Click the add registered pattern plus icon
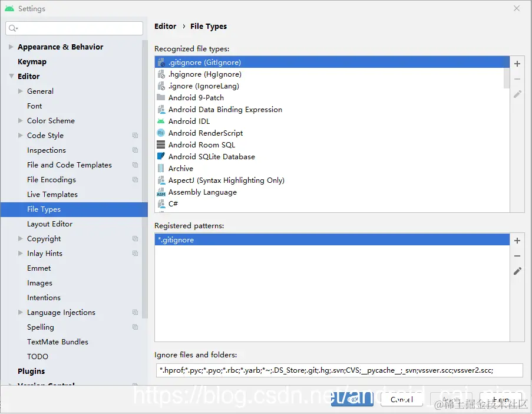This screenshot has height=414, width=532. click(x=517, y=241)
